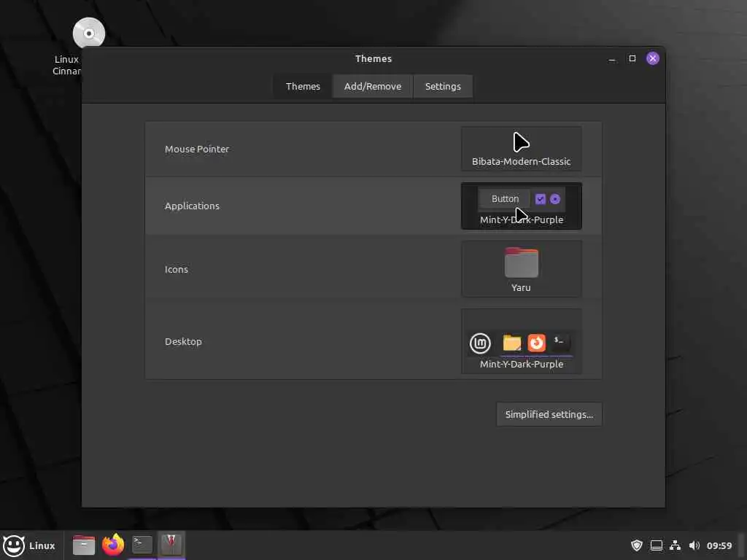
Task: Switch to the Settings tab
Action: [x=443, y=86]
